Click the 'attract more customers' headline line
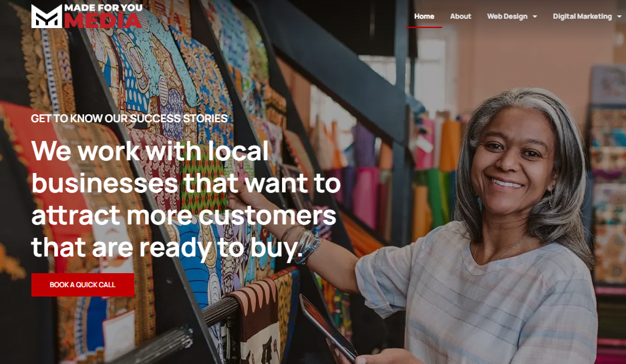 [x=184, y=215]
